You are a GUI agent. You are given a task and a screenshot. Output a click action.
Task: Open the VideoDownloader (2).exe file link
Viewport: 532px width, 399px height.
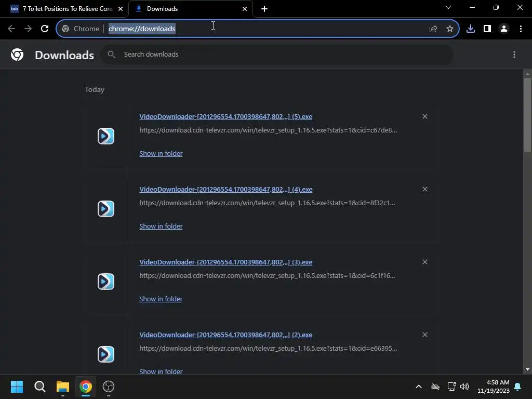point(225,335)
